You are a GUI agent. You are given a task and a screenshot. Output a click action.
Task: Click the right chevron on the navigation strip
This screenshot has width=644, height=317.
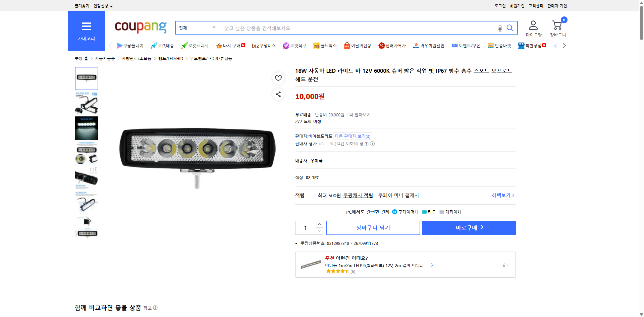click(564, 45)
